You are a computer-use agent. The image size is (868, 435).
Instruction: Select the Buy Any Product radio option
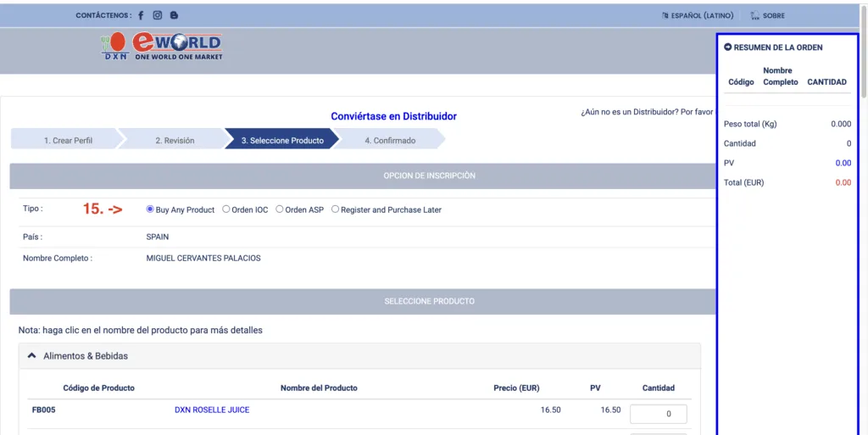pyautogui.click(x=150, y=209)
